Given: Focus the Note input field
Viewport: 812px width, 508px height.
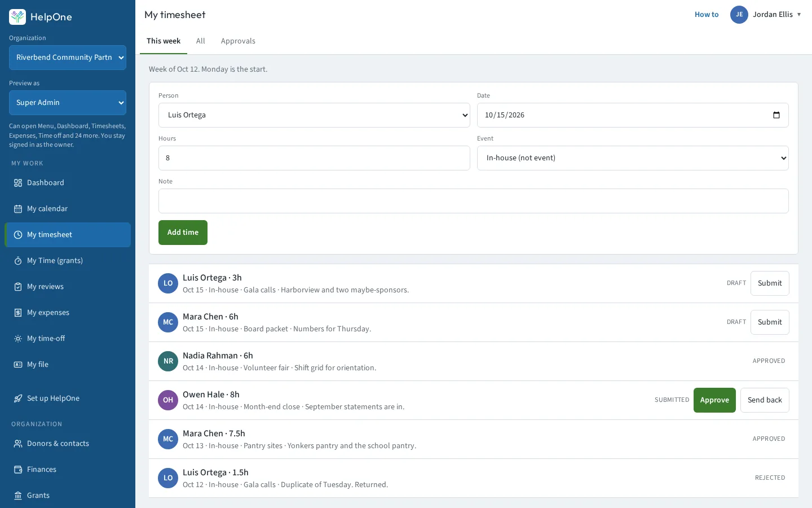Looking at the screenshot, I should tap(474, 201).
